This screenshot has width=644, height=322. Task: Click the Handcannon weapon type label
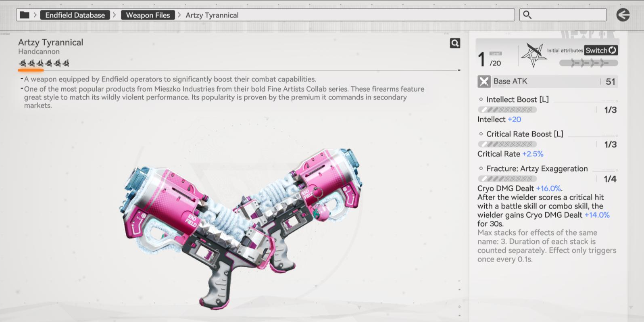tap(39, 52)
